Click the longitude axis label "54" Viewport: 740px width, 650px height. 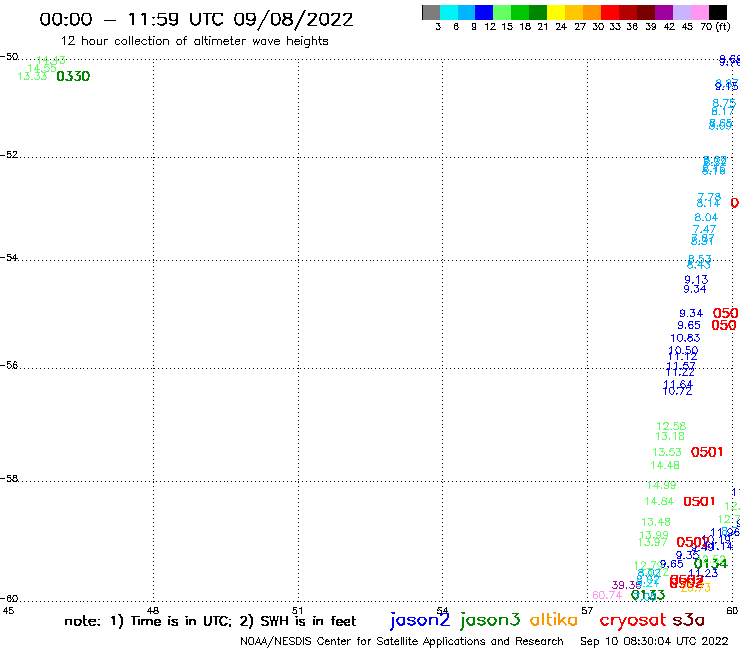442,610
